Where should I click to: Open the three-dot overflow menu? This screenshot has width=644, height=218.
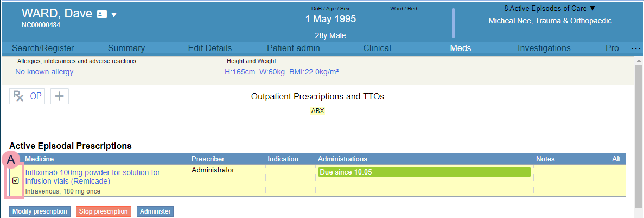click(636, 48)
